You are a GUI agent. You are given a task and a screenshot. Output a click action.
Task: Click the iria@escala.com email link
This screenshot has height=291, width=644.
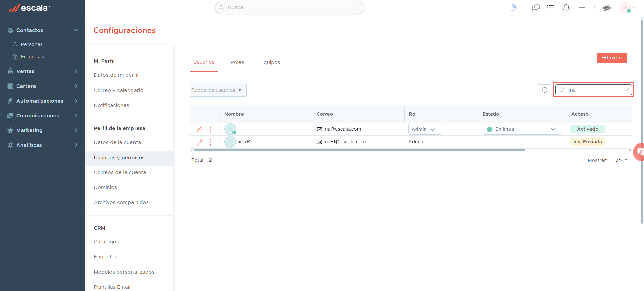(x=342, y=129)
